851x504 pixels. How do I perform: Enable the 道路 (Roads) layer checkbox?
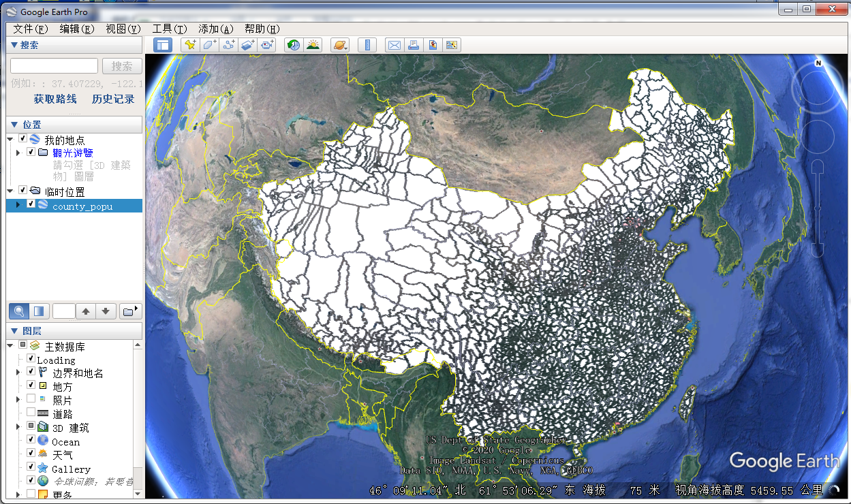31,413
